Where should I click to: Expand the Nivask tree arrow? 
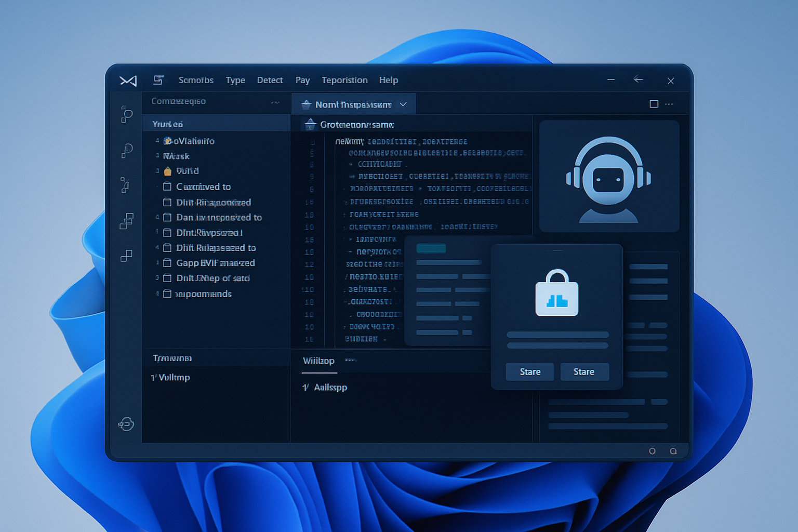click(x=157, y=155)
